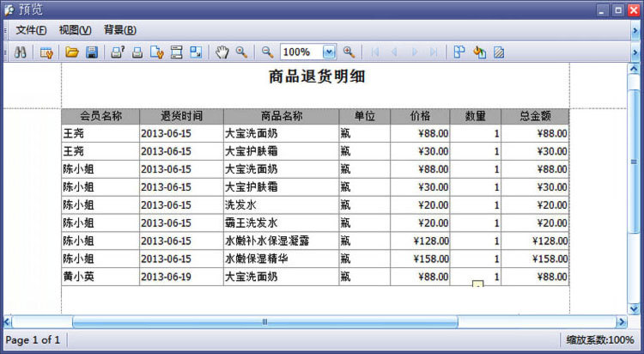Click the vertical scrollbar thumb
644x354 pixels.
(x=635, y=162)
